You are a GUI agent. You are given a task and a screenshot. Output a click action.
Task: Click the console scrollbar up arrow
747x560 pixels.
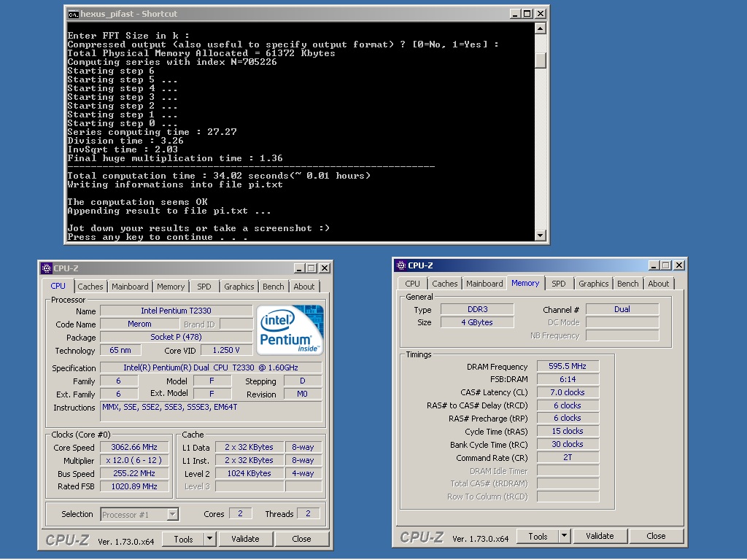point(540,28)
